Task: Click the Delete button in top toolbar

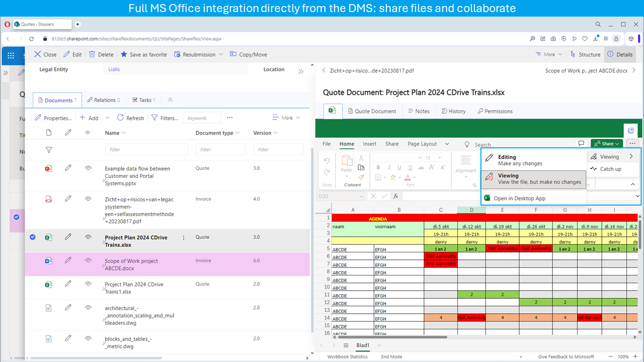Action: point(101,54)
